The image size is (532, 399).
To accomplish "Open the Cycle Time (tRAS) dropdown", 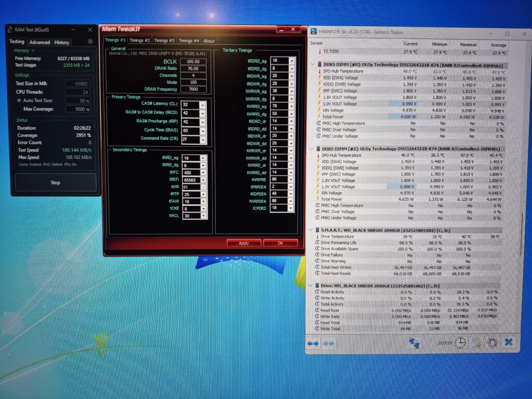I will pos(202,131).
